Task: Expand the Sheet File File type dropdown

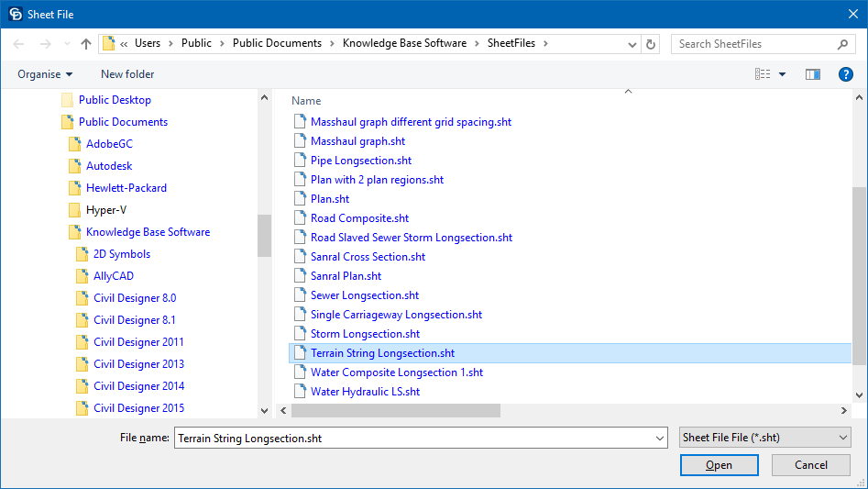Action: (x=765, y=439)
